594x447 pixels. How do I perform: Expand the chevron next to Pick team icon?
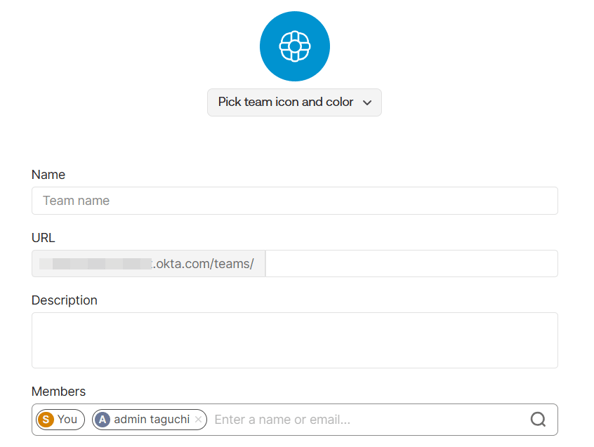(x=367, y=103)
